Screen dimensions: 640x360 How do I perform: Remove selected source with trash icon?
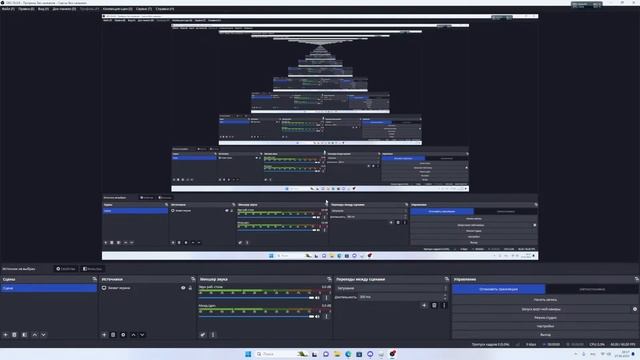tap(113, 335)
